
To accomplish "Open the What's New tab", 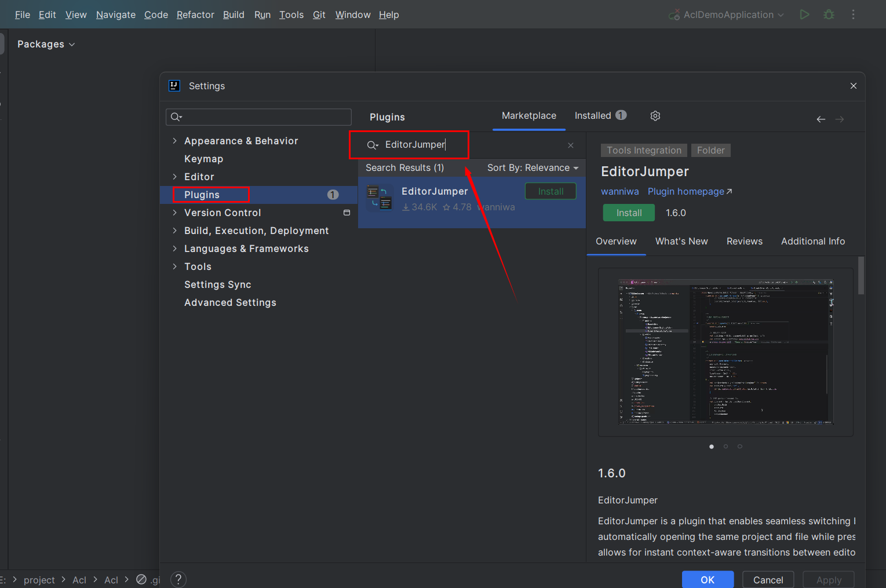I will tap(681, 242).
